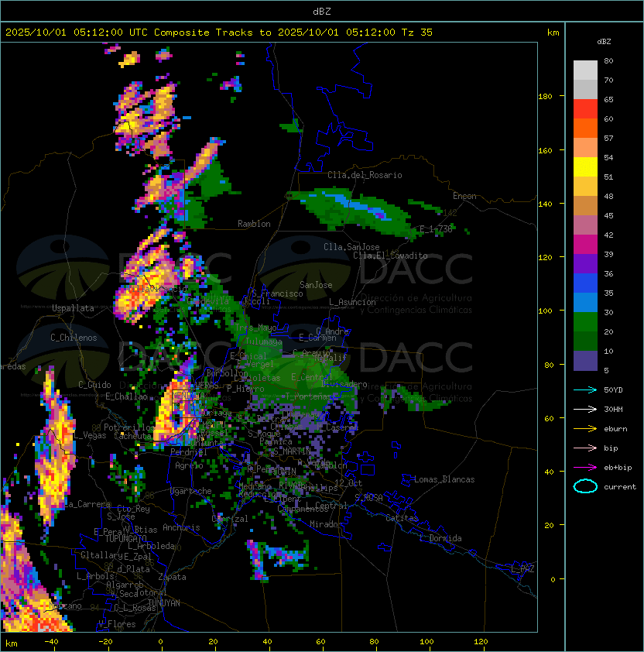Click the 'TUNUYAN' place label
644x652 pixels.
point(164,603)
